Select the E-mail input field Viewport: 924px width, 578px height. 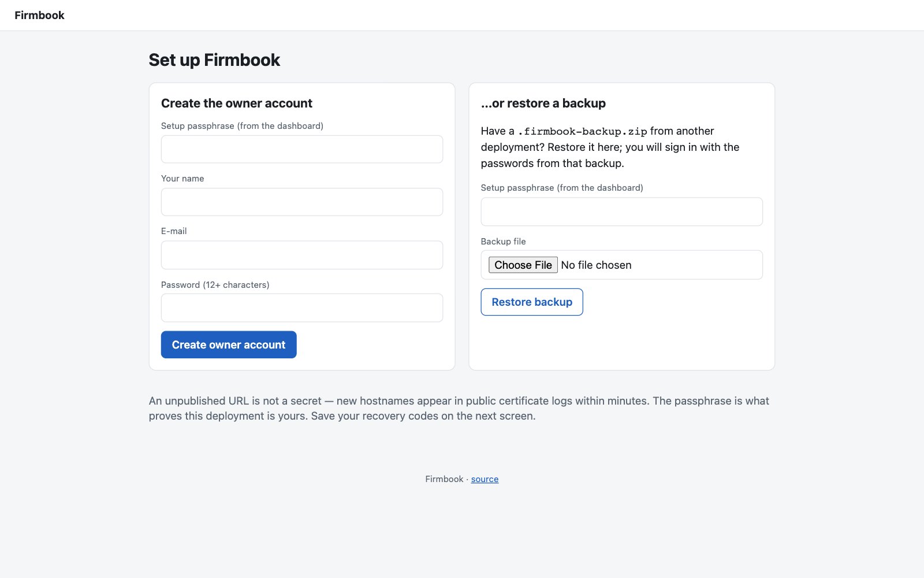point(302,255)
